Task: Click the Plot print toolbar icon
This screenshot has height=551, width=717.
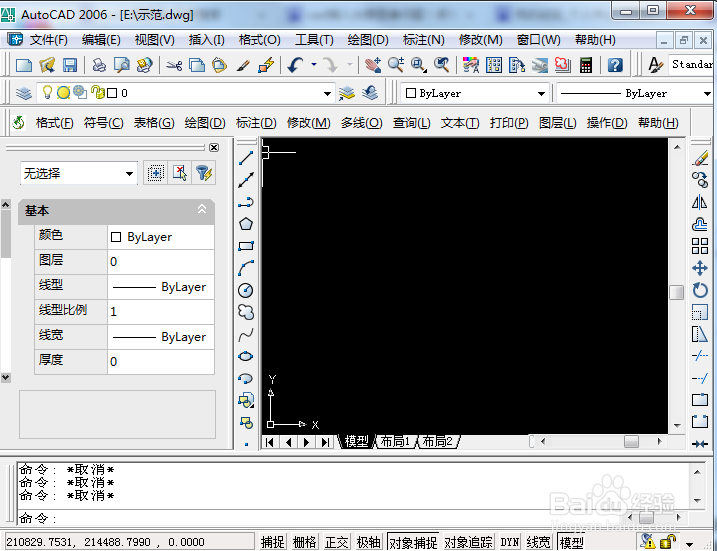Action: (99, 65)
